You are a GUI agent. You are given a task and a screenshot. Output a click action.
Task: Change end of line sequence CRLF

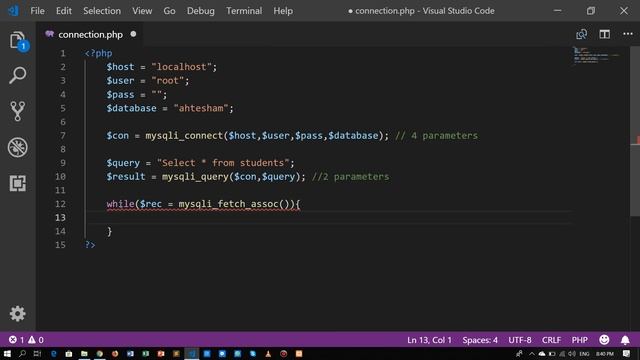pyautogui.click(x=551, y=340)
